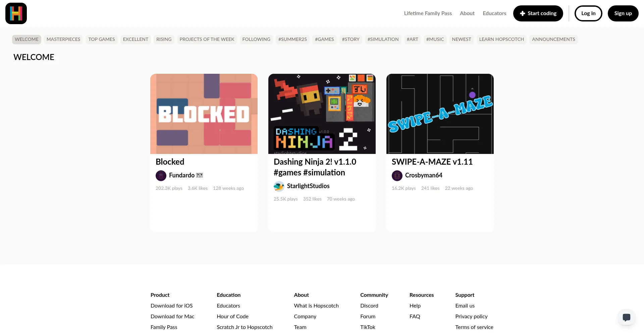
Task: Click '22 weeks ago' text
Action: 459,188
